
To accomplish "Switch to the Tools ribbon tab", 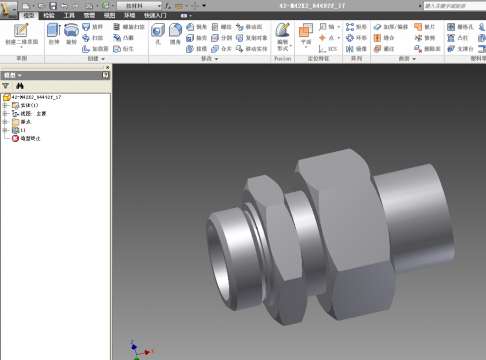I will (x=69, y=15).
